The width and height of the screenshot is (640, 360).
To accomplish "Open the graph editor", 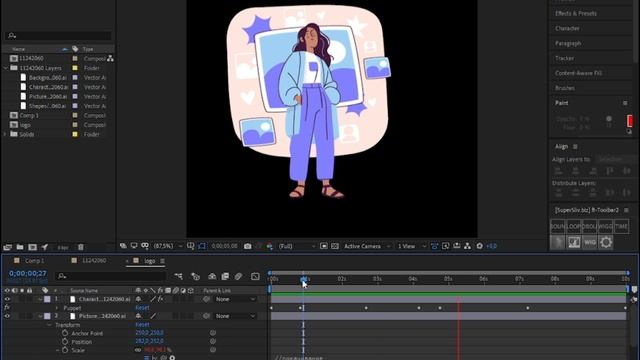I will pos(255,276).
